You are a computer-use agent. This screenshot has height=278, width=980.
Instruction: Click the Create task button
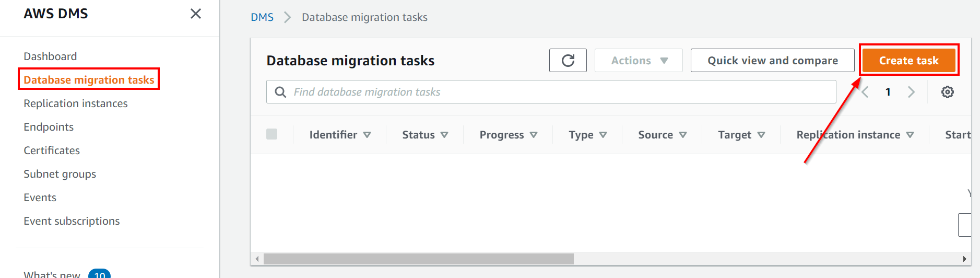click(x=908, y=61)
